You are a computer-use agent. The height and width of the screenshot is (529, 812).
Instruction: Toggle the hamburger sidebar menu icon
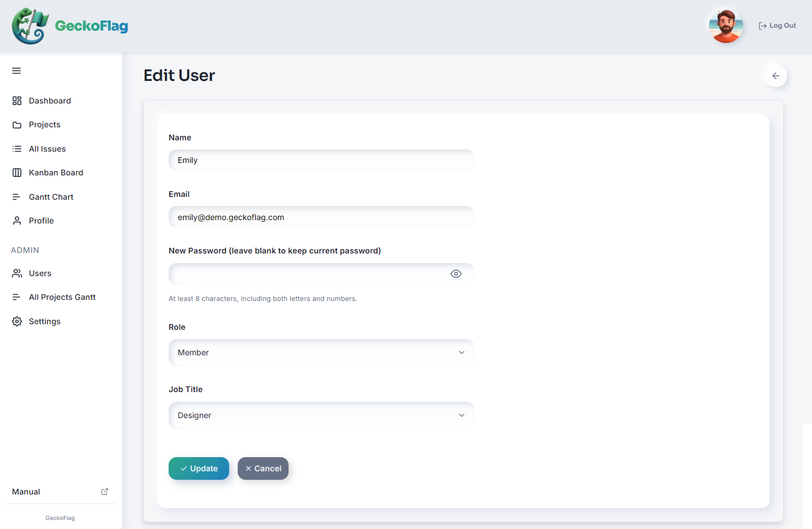click(x=16, y=71)
